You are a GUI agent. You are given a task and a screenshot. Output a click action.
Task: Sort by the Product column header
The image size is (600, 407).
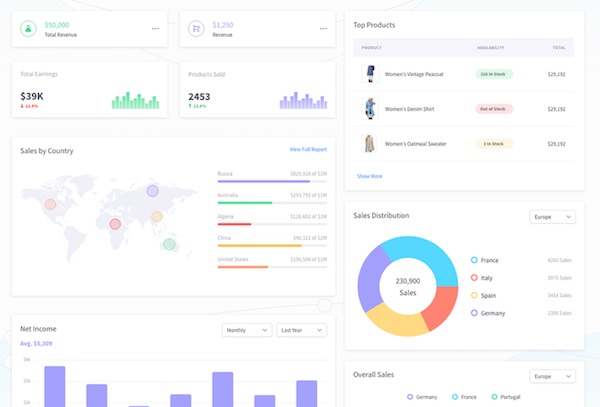tap(372, 47)
